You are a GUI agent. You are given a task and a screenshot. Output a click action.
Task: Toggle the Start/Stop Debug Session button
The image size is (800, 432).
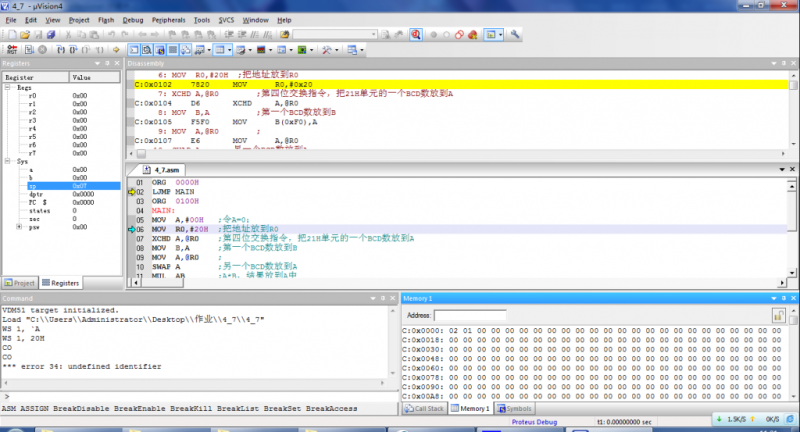click(x=416, y=35)
